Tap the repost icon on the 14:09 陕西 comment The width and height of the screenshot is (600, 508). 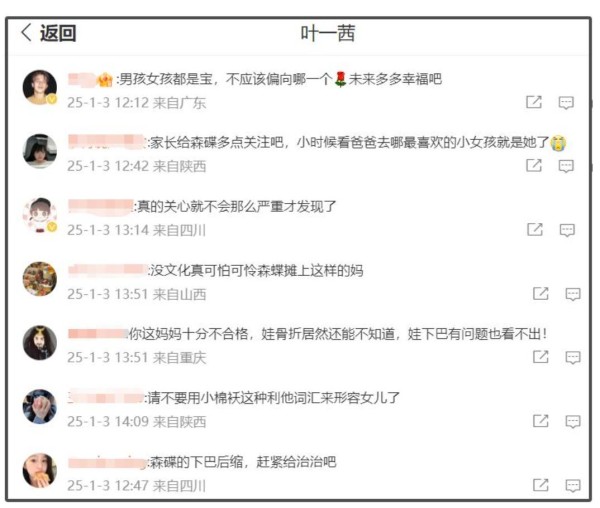tap(541, 421)
